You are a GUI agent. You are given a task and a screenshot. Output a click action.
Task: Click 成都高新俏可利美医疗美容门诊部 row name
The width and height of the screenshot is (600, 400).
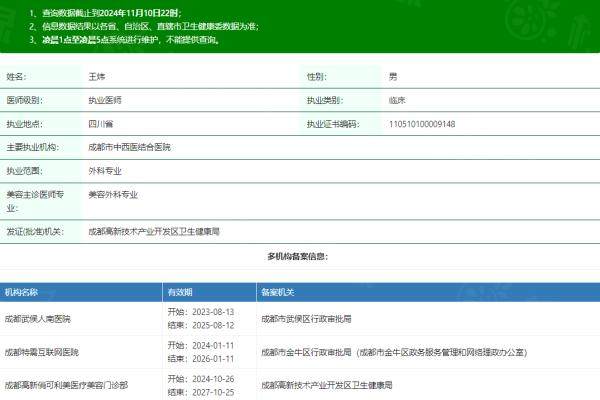click(66, 385)
